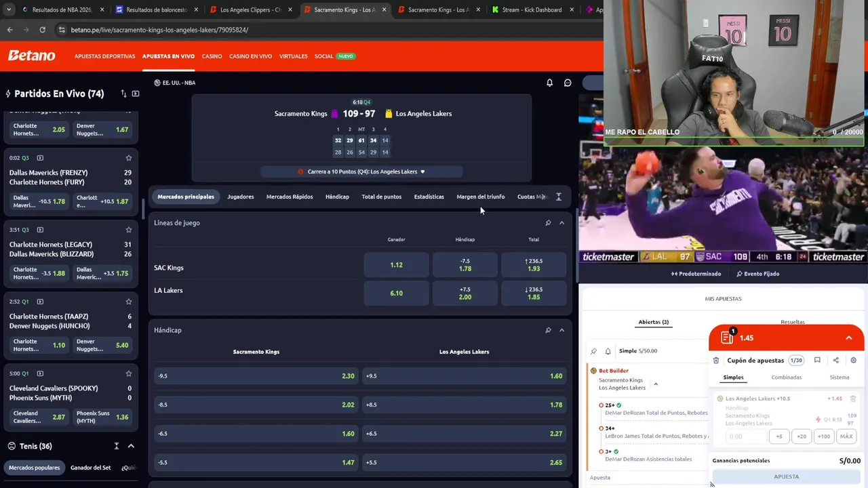
Task: Click the stake amount input field
Action: 745,436
